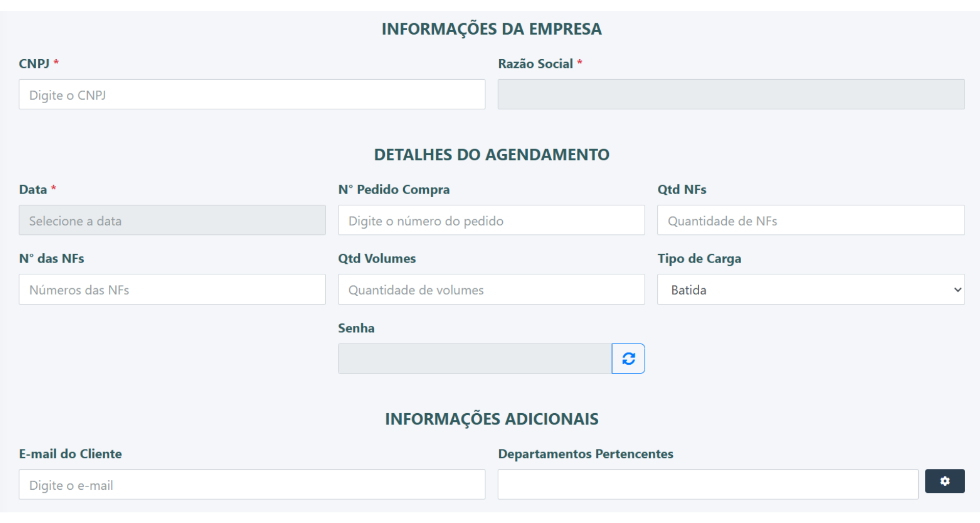Click the INFORMAÇÕES DA EMPRESA heading
The image size is (980, 523).
(x=491, y=29)
